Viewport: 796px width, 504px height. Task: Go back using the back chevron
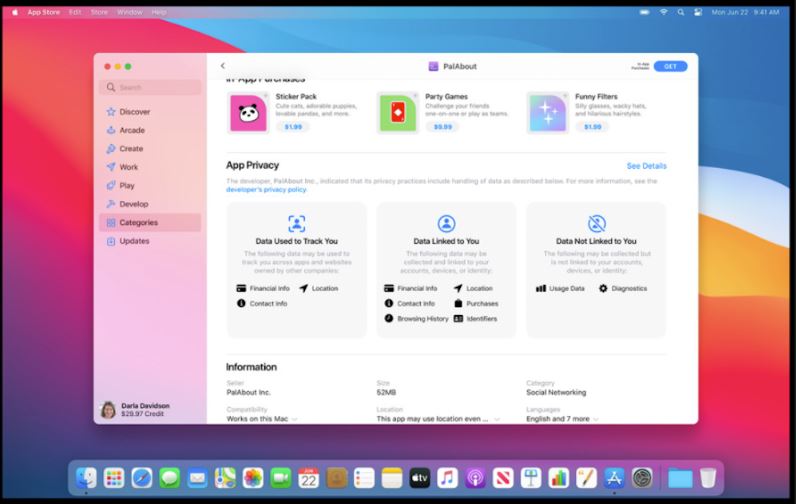(223, 66)
